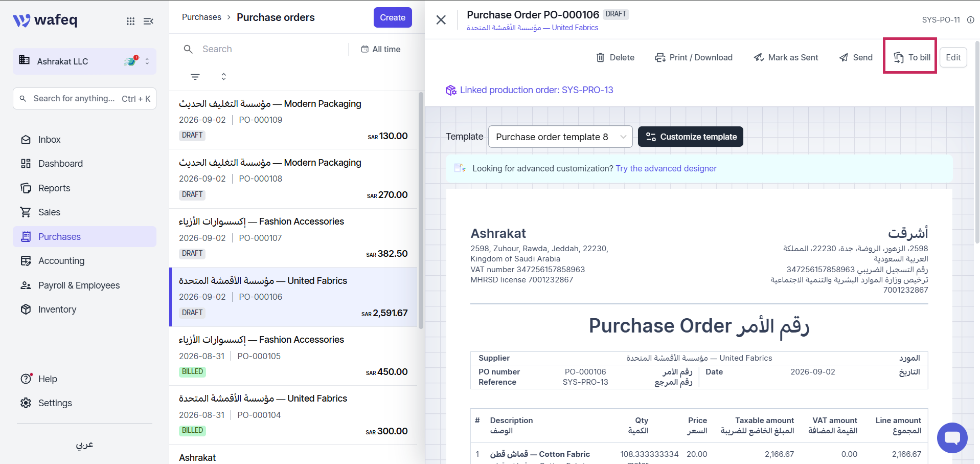Select purchase order PO-000107 Fashion Accessories
Viewport: 980px width, 464px height.
tap(293, 238)
